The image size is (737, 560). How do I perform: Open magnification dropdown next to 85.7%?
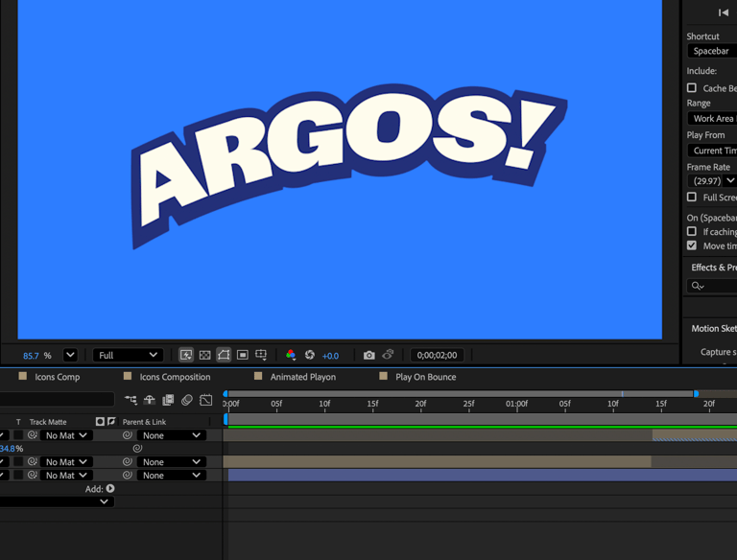[x=70, y=355]
